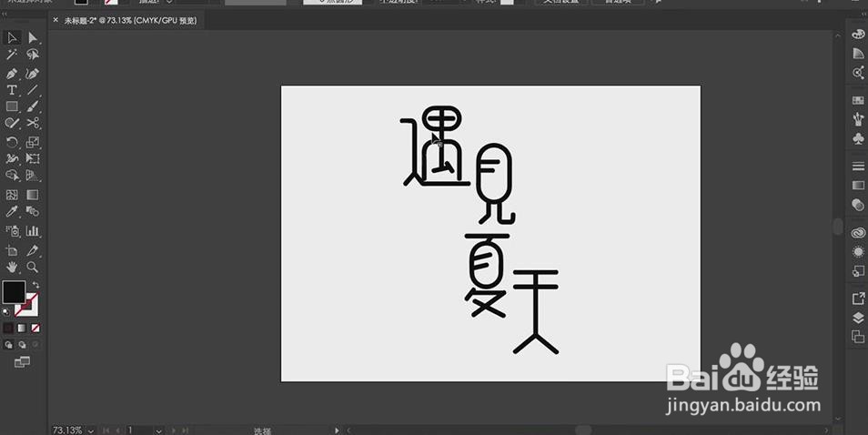
Task: Pick the Shape Builder tool
Action: point(12,176)
